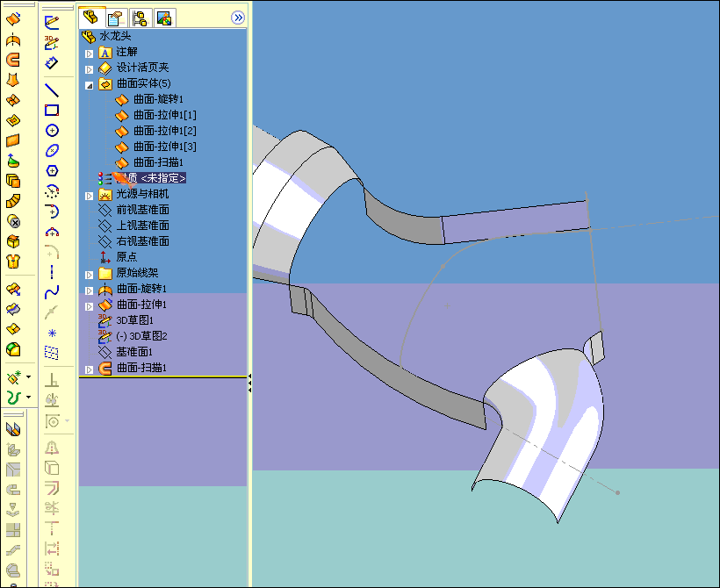
Task: Open the Curves dropdown arrow
Action: point(28,397)
